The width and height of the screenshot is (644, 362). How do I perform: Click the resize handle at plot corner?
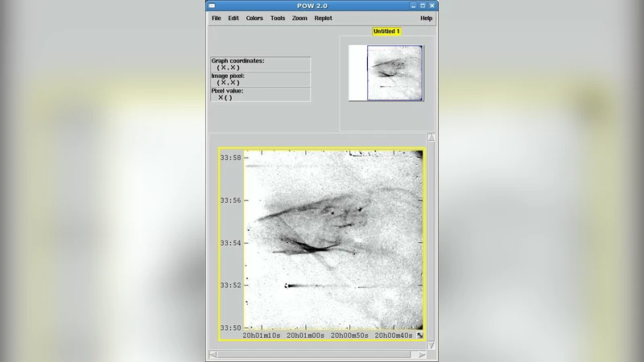pos(419,335)
